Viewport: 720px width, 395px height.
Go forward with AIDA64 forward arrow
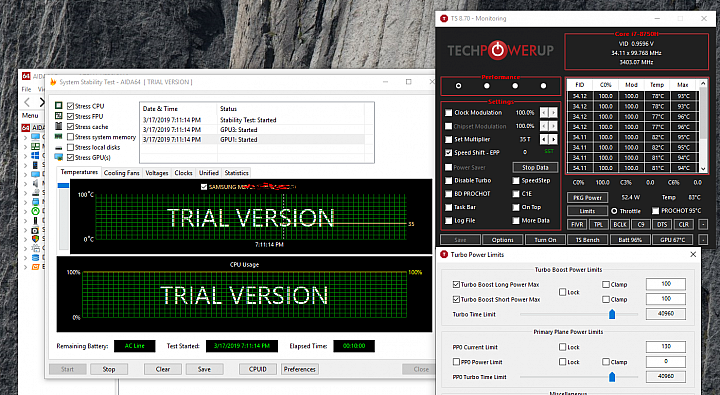(x=41, y=102)
